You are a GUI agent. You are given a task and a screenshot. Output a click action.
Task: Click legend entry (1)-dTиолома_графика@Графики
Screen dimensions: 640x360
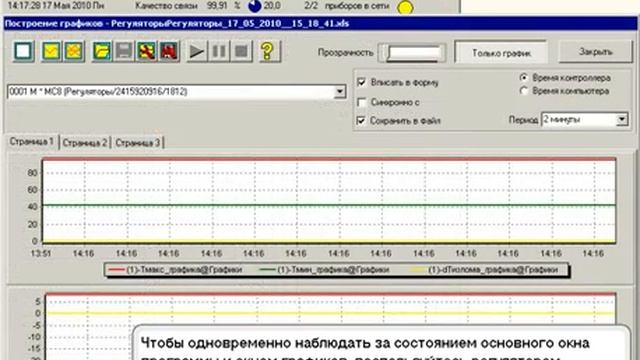(x=493, y=270)
